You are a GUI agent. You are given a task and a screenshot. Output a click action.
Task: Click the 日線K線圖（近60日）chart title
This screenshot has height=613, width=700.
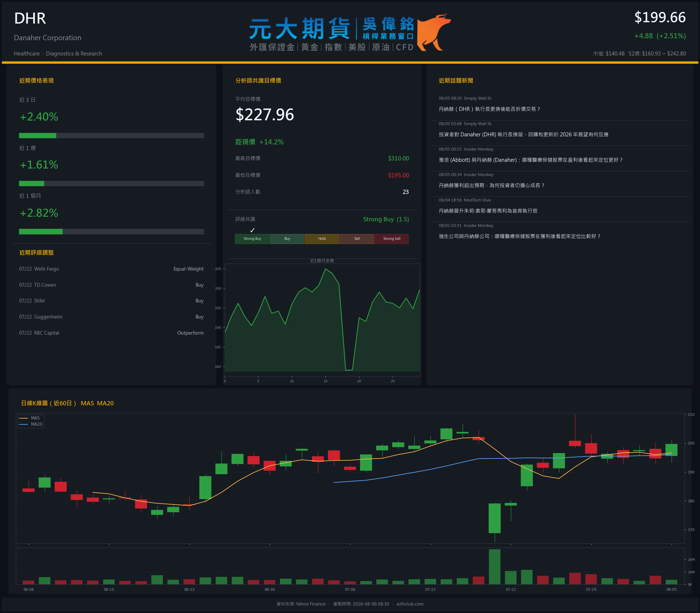(x=67, y=403)
